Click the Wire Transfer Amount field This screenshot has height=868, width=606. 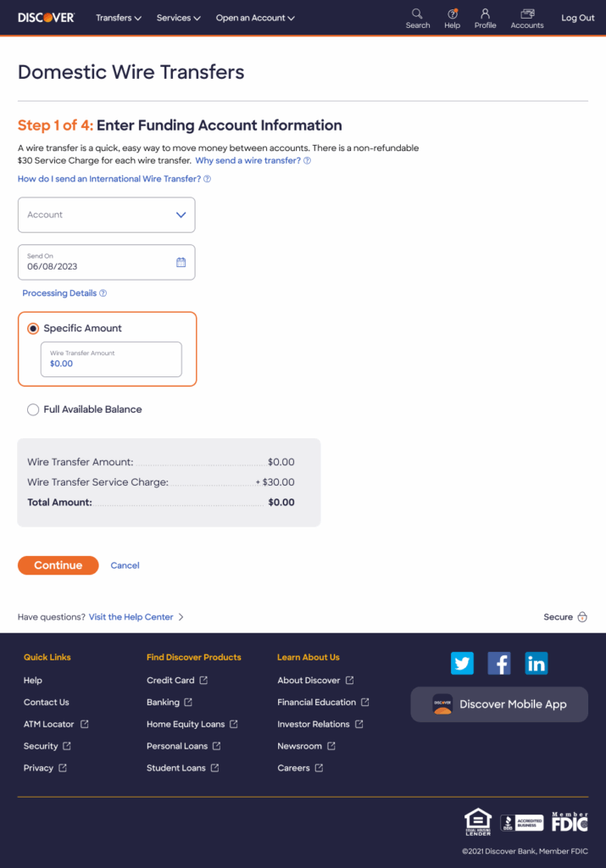(111, 359)
